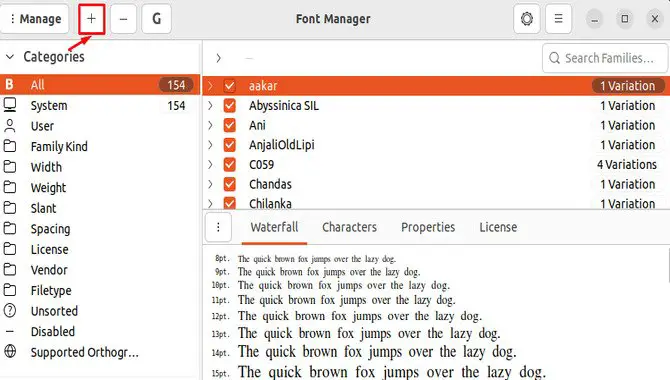
Task: Click the Supported Orthogr... category label
Action: tap(85, 352)
